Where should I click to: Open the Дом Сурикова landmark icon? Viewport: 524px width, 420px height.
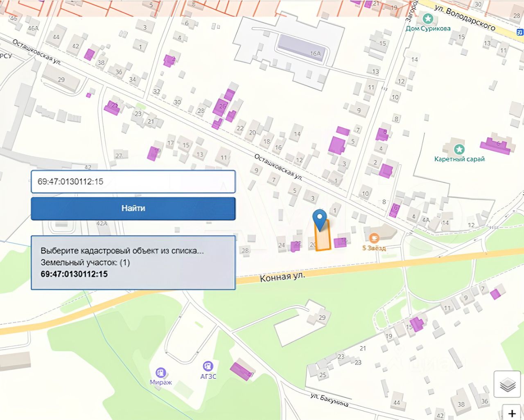428,18
